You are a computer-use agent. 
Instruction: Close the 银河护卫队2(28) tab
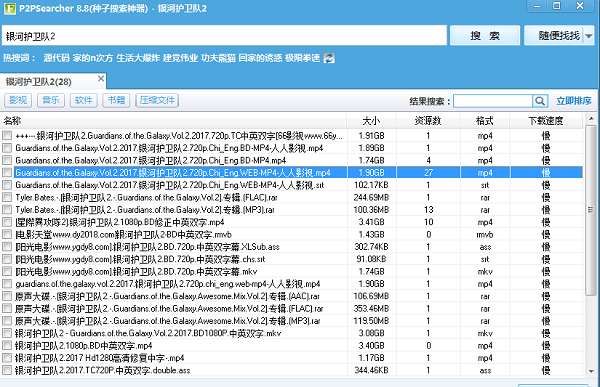(101, 78)
